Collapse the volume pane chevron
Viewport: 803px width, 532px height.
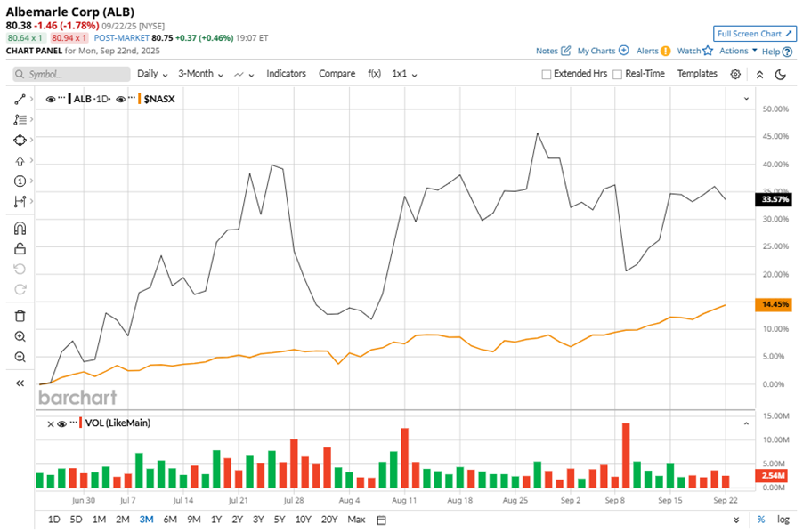click(746, 423)
